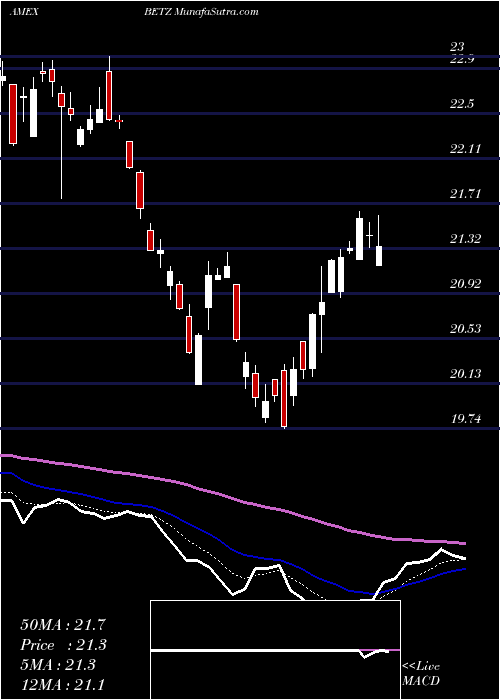Click the lowest red candle touching 19.74

click(283, 397)
